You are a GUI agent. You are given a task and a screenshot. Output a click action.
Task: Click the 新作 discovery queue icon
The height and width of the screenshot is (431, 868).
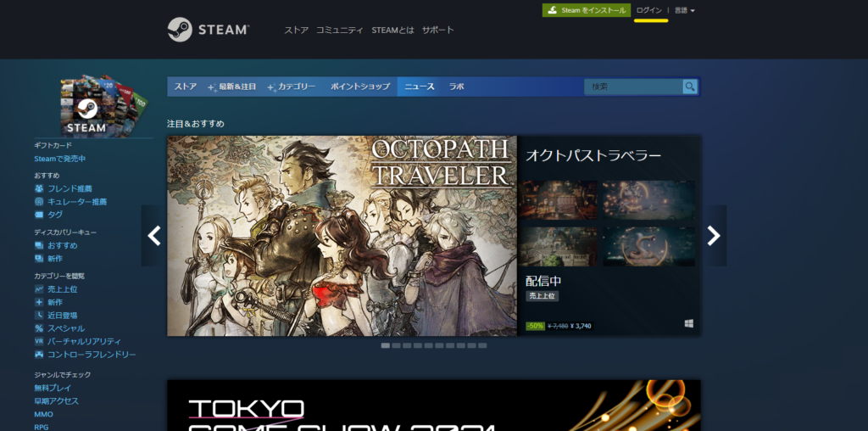point(39,259)
